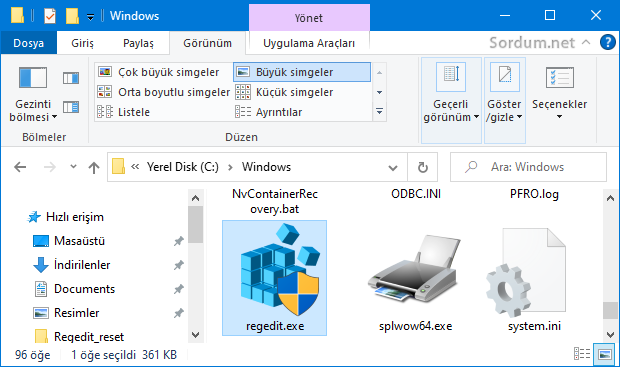Open Documents in navigation pane
Screen dimensions: 620x367
75,289
